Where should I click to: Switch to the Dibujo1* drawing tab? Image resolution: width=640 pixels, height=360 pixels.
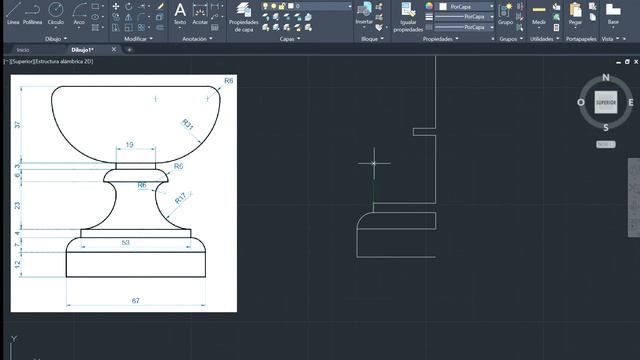82,50
